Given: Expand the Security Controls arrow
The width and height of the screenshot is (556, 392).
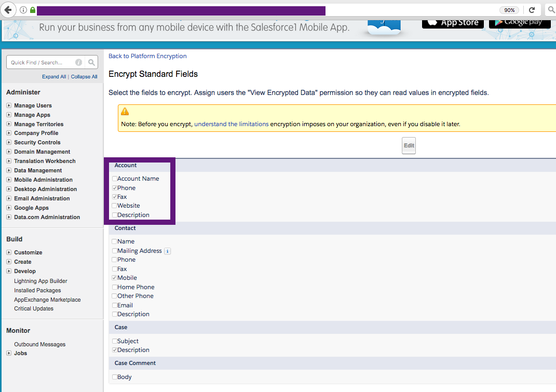Looking at the screenshot, I should click(9, 142).
